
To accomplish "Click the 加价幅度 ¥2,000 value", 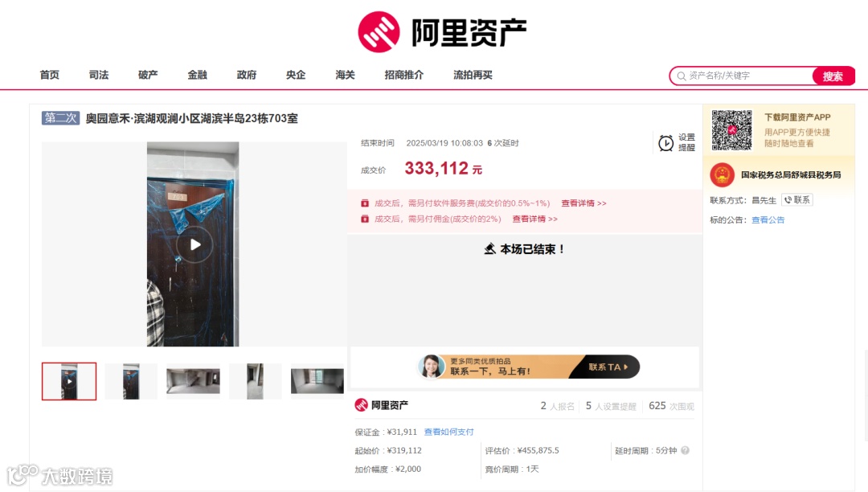I will pyautogui.click(x=408, y=469).
